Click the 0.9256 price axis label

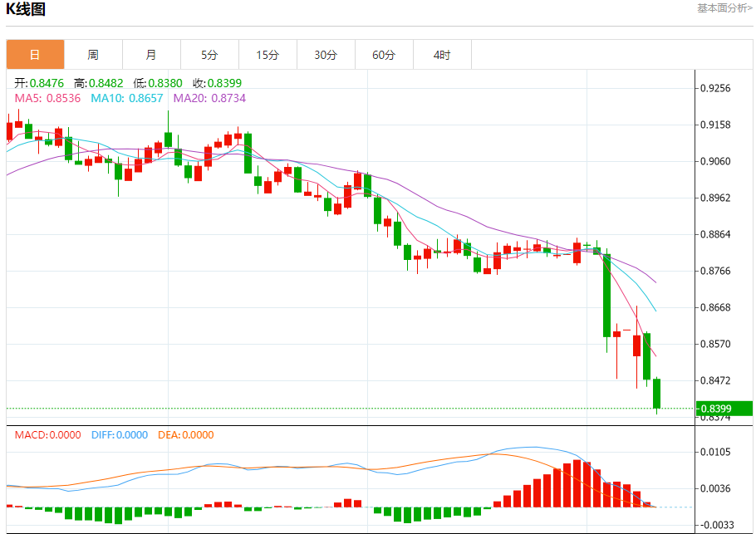715,88
